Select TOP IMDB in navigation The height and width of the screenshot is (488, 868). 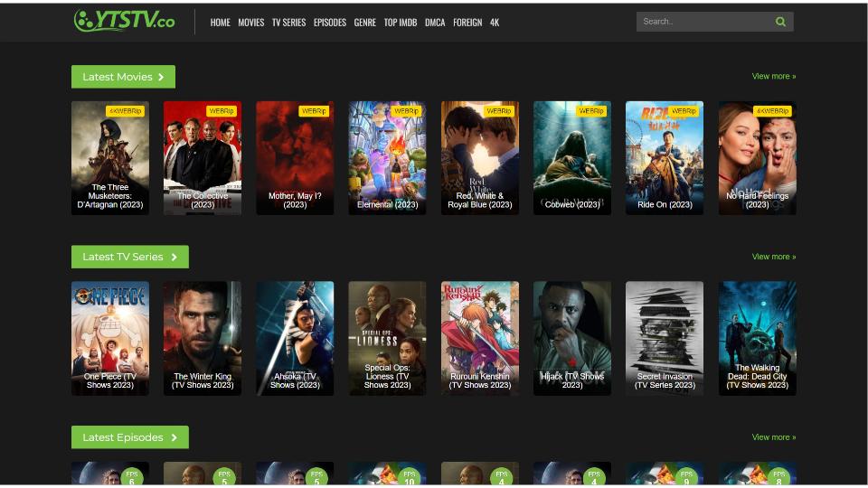point(401,22)
